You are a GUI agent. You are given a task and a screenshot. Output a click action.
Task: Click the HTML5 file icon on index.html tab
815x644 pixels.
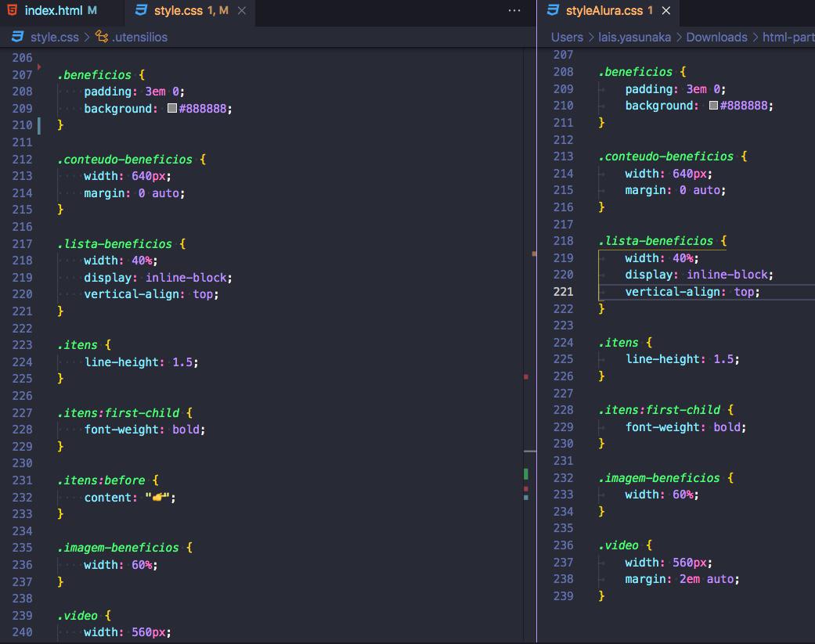coord(12,10)
